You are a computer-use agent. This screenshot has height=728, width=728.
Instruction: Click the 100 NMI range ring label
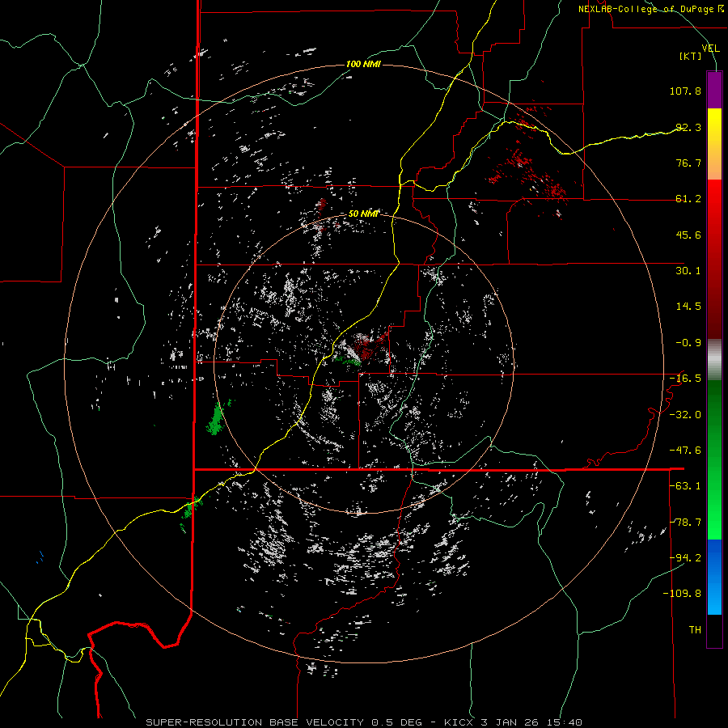pyautogui.click(x=363, y=64)
